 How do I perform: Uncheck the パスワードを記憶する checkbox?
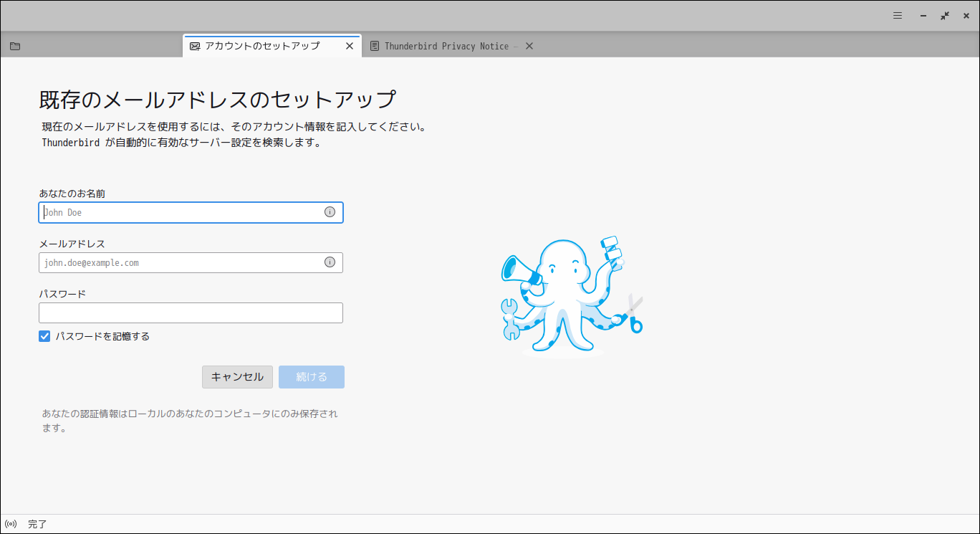44,336
